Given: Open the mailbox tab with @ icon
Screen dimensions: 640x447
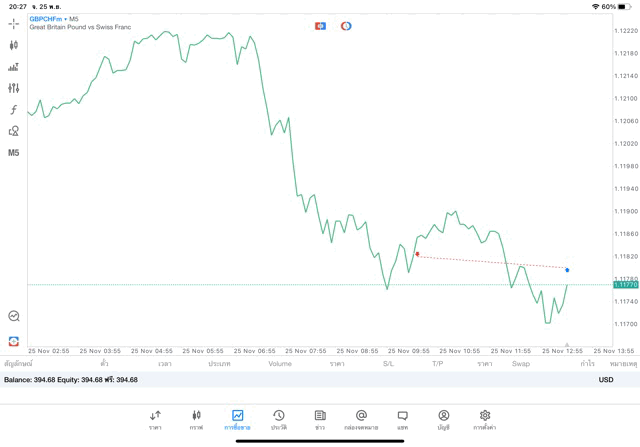Looking at the screenshot, I should (x=361, y=419).
